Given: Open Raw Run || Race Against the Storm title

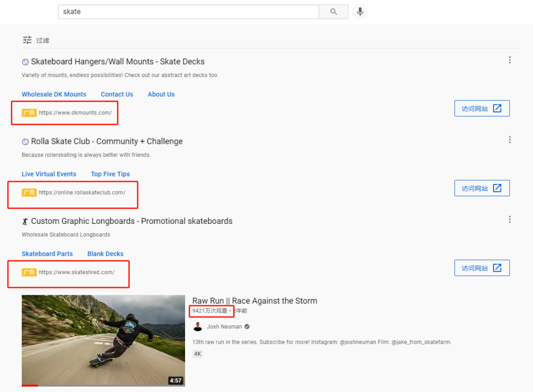Looking at the screenshot, I should coord(255,301).
